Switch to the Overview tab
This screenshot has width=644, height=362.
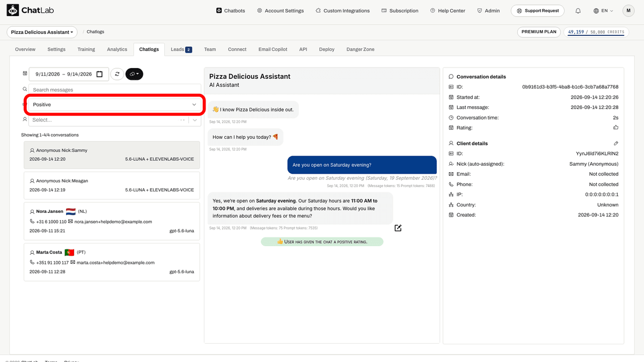pyautogui.click(x=25, y=49)
